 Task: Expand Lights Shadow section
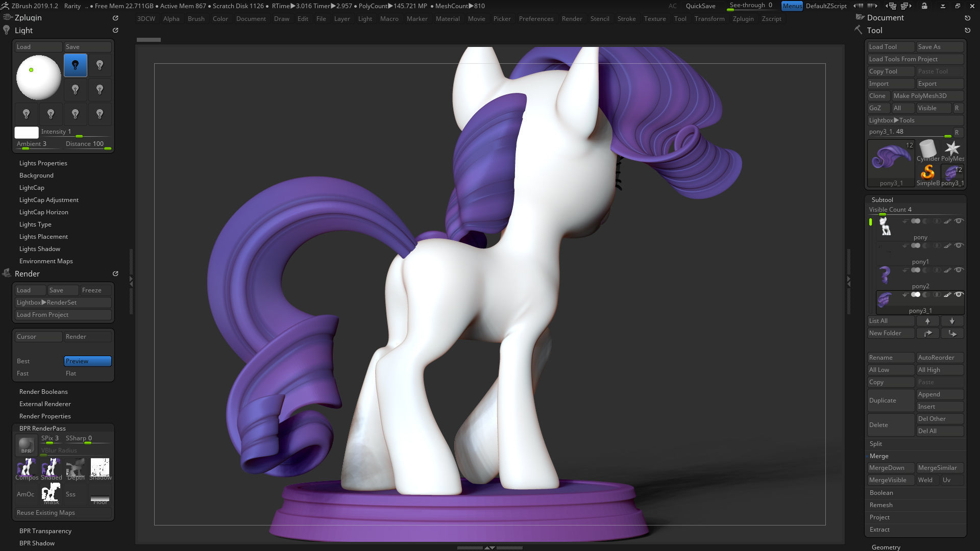point(40,249)
